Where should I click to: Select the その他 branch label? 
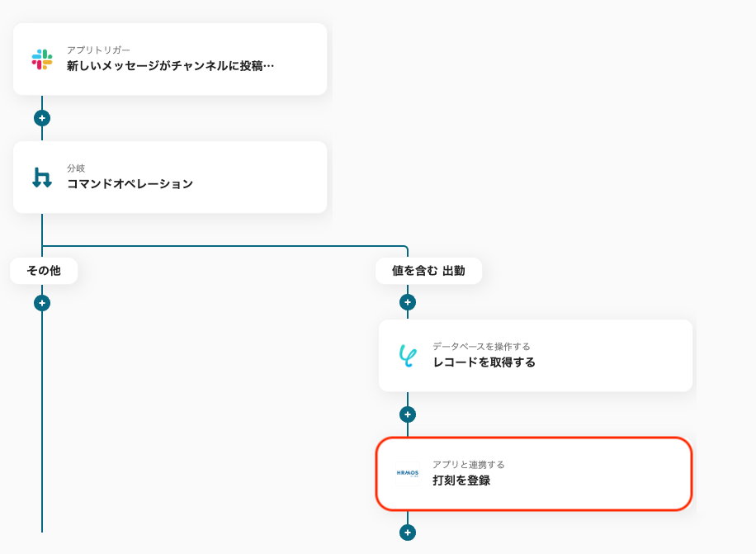point(44,271)
